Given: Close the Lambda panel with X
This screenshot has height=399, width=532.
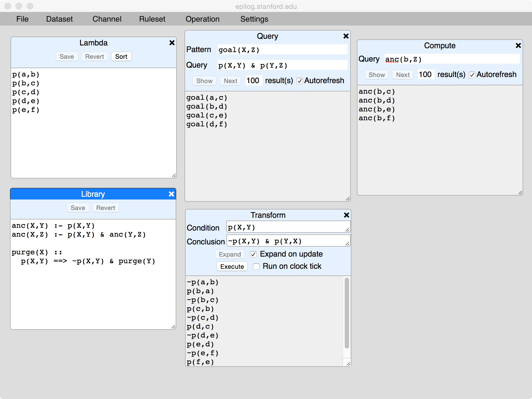Looking at the screenshot, I should tap(172, 43).
